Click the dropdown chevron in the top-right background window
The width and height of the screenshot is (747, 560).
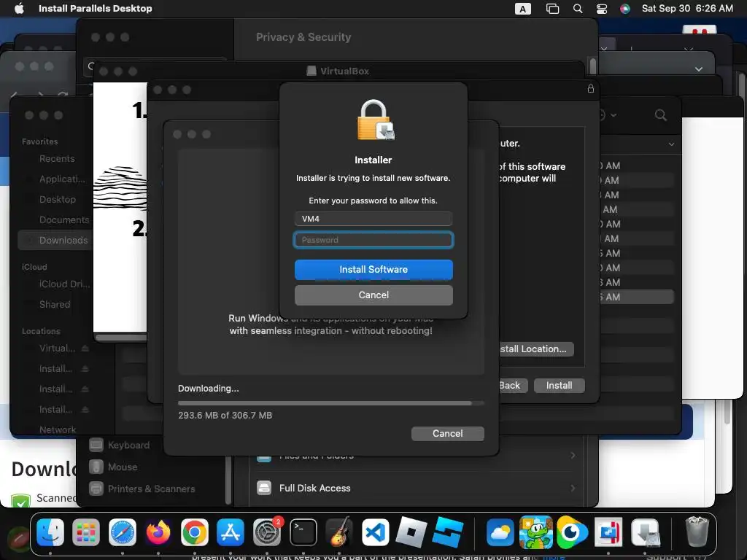[x=698, y=69]
